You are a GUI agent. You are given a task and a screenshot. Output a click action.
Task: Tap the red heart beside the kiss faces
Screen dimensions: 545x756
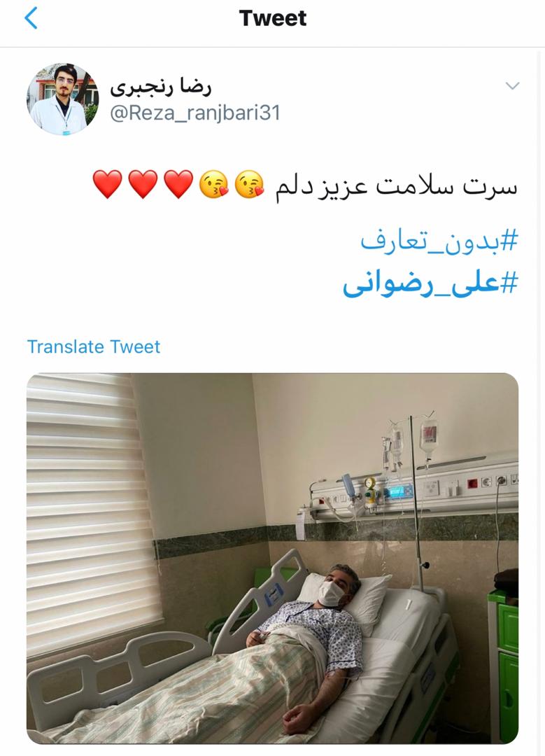point(179,185)
